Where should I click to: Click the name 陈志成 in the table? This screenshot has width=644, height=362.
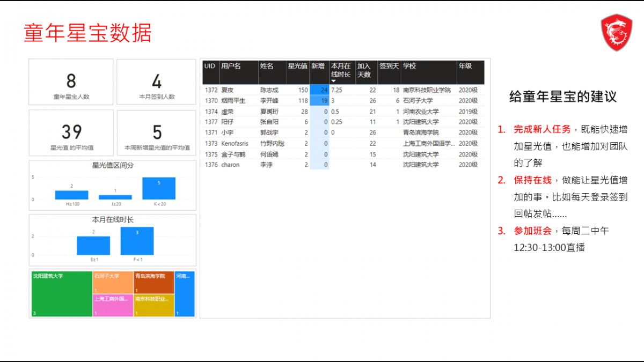(269, 90)
